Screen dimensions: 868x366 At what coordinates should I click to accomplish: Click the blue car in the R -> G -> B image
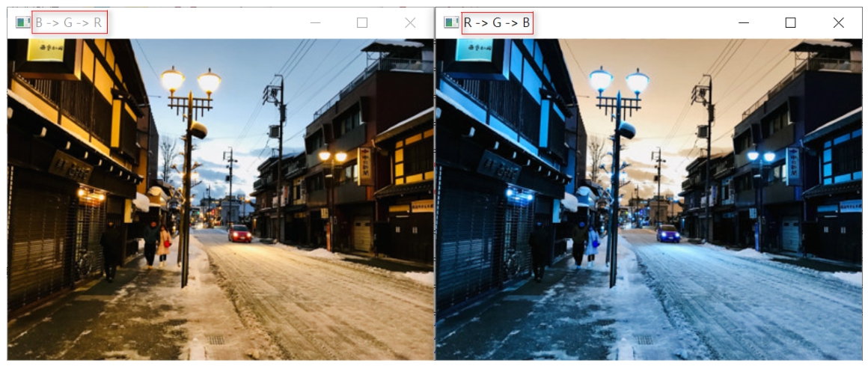668,234
